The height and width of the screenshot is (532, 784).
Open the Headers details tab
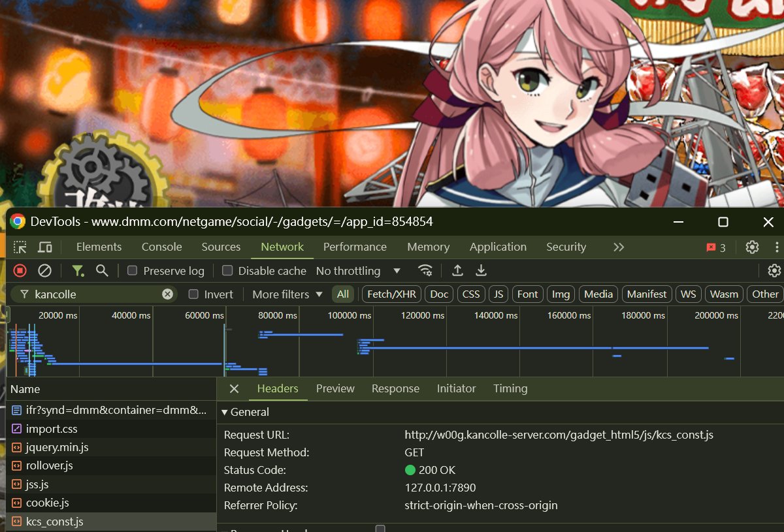coord(278,388)
